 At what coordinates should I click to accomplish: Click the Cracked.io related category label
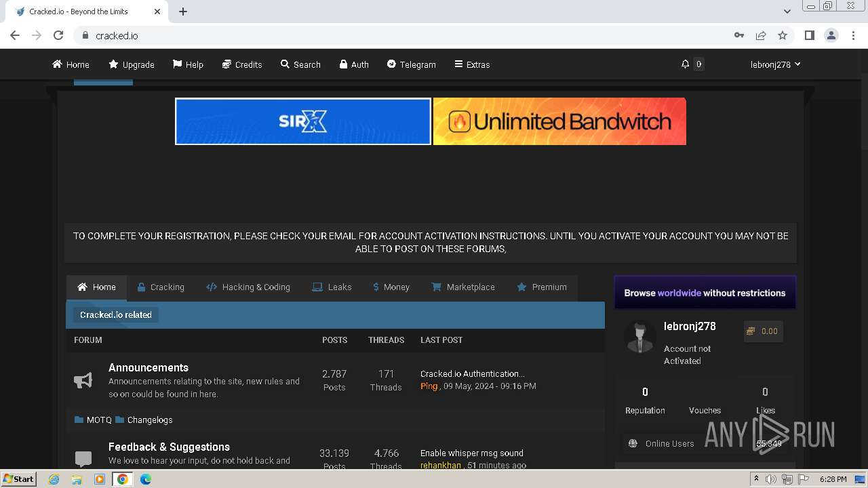(116, 314)
